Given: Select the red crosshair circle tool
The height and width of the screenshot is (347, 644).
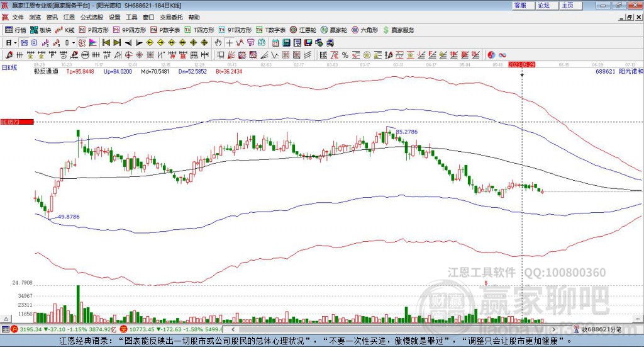Looking at the screenshot, I should [x=128, y=55].
